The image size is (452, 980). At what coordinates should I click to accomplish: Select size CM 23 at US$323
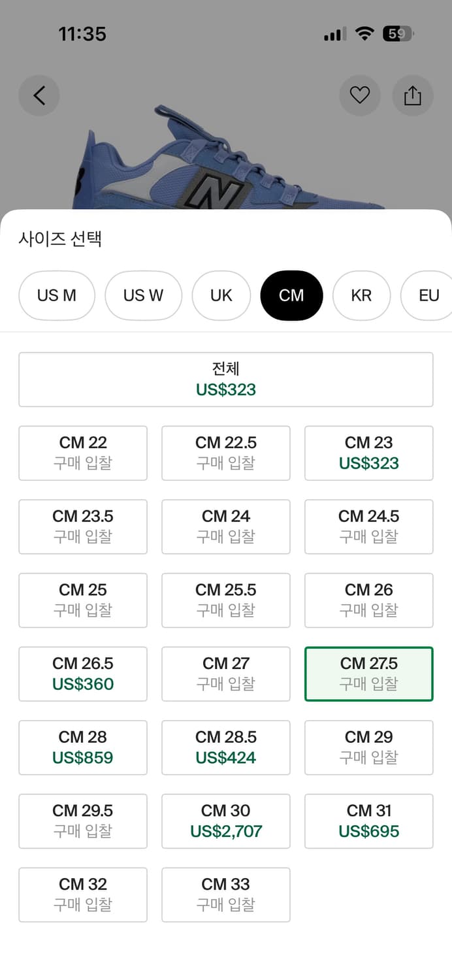[x=368, y=453]
